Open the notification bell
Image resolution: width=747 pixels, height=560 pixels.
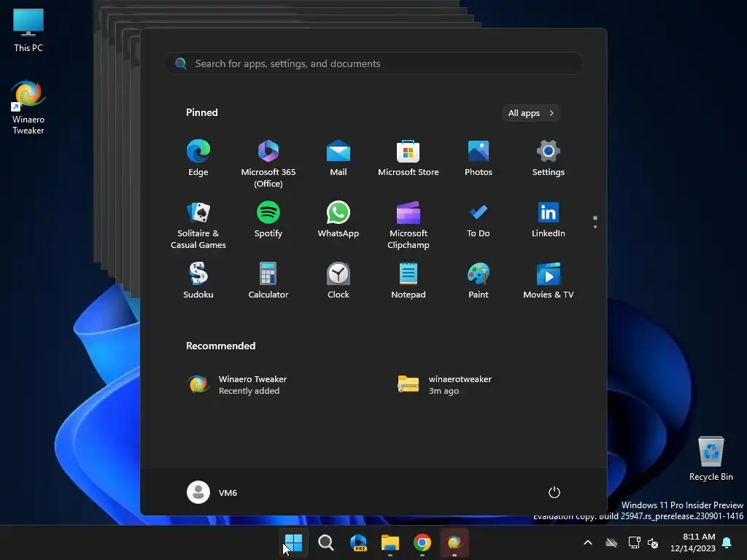pyautogui.click(x=727, y=542)
